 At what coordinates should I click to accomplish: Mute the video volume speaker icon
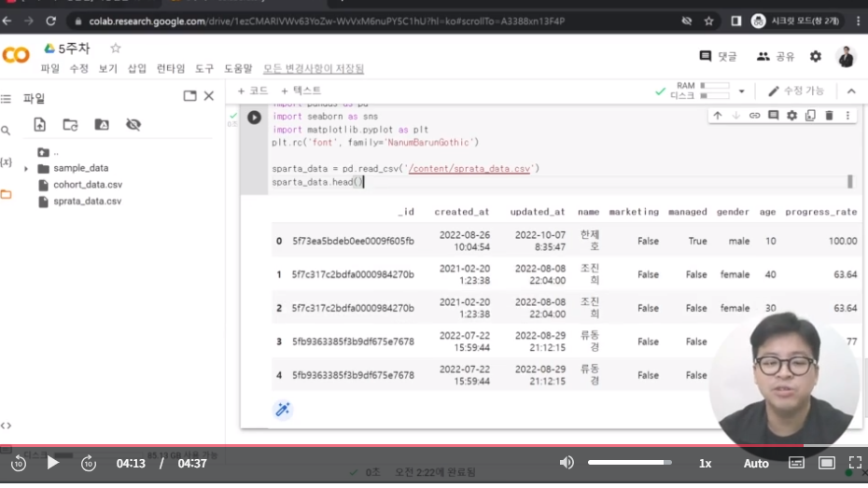click(567, 463)
